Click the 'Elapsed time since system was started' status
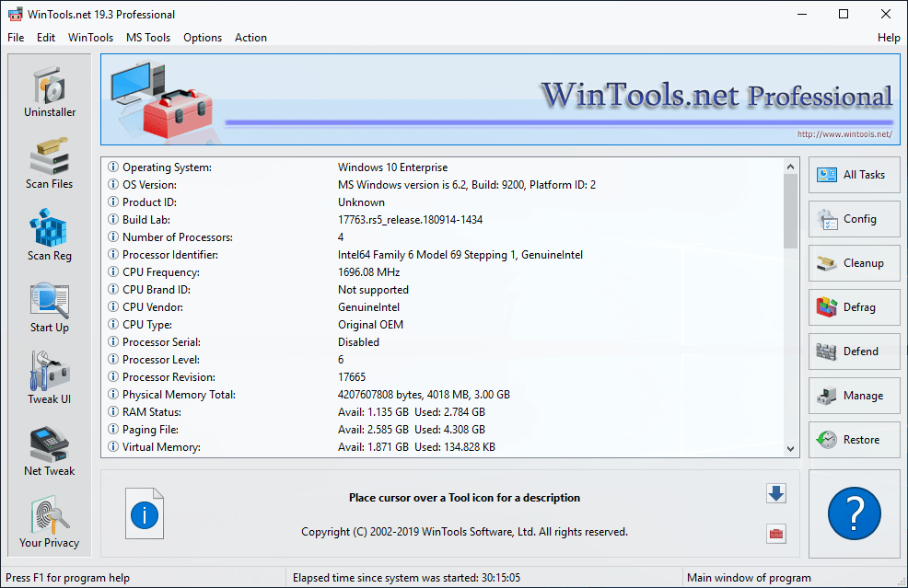The image size is (908, 588). click(406, 578)
